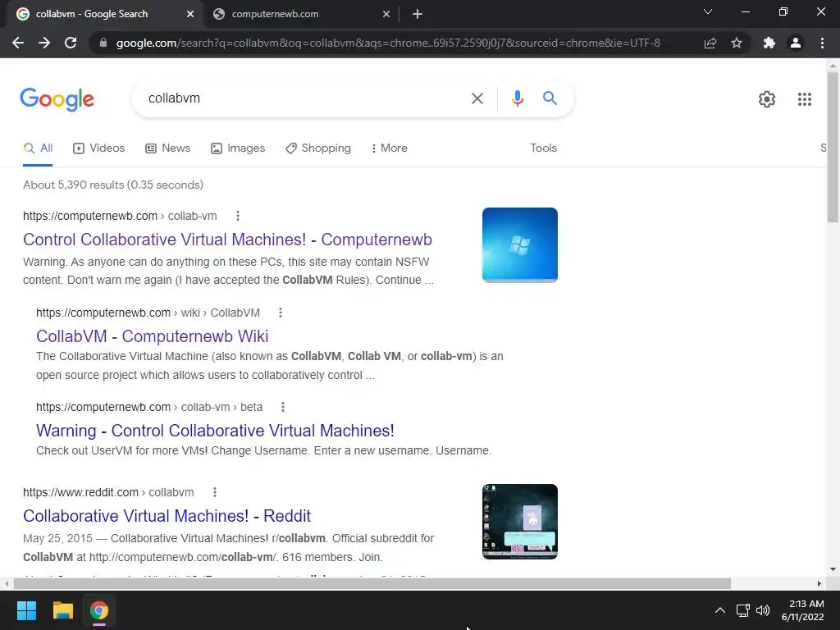
Task: Bookmark this page with the star icon
Action: click(x=737, y=43)
